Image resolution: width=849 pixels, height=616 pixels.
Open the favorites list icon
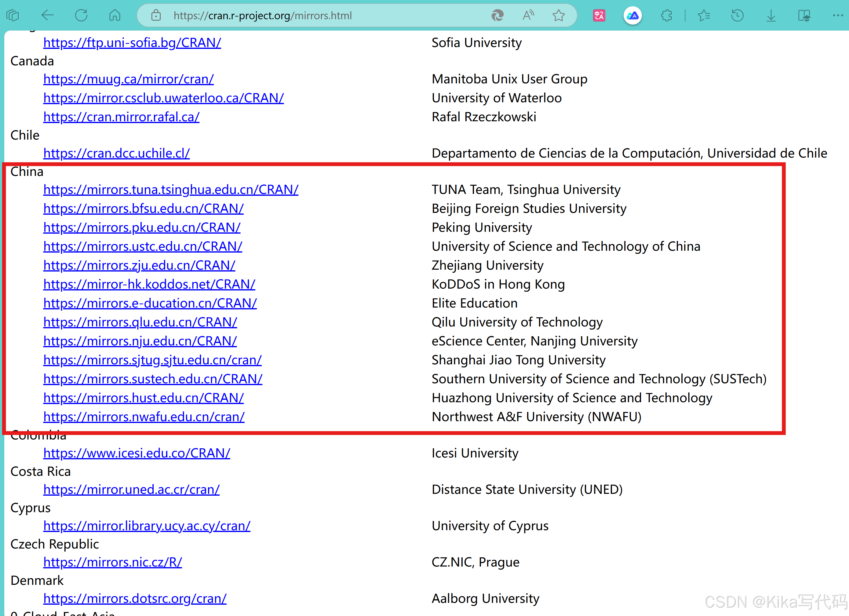tap(704, 15)
